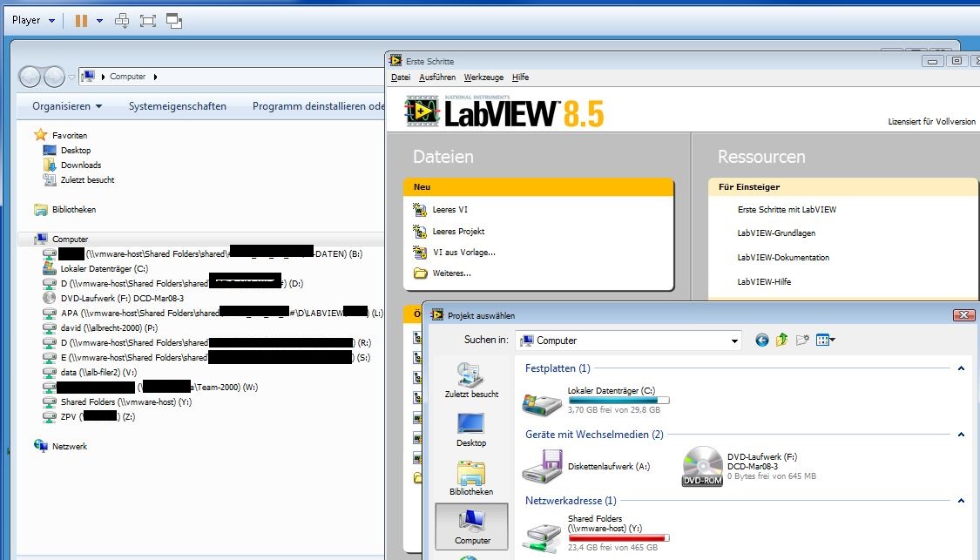Collapse the Festplatten (1) group

tap(961, 368)
